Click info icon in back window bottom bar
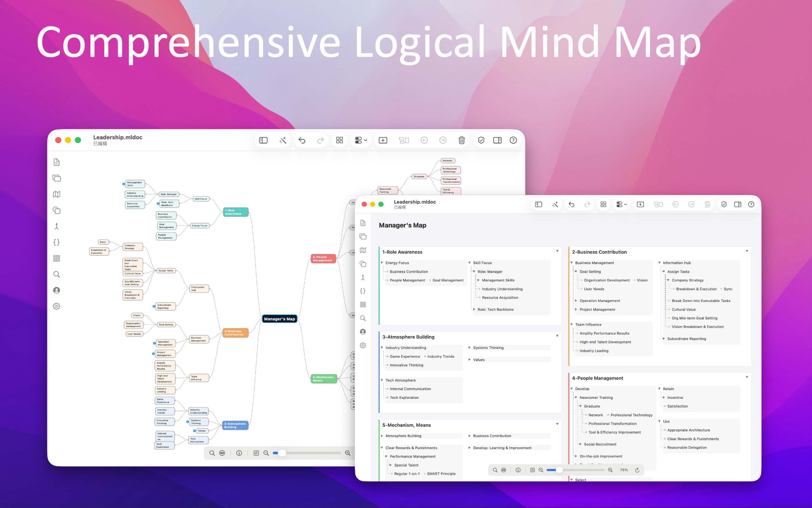This screenshot has width=812, height=508. (x=239, y=453)
